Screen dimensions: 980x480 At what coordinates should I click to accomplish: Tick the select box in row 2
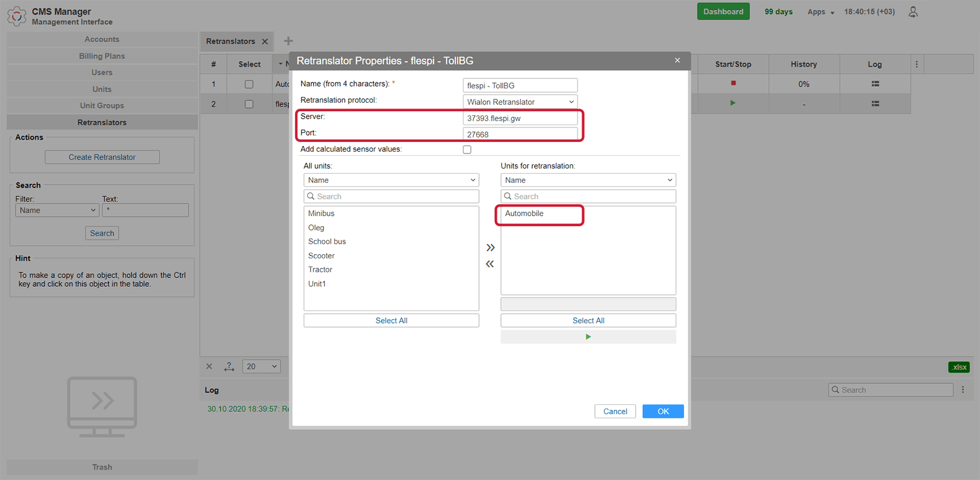click(x=249, y=104)
